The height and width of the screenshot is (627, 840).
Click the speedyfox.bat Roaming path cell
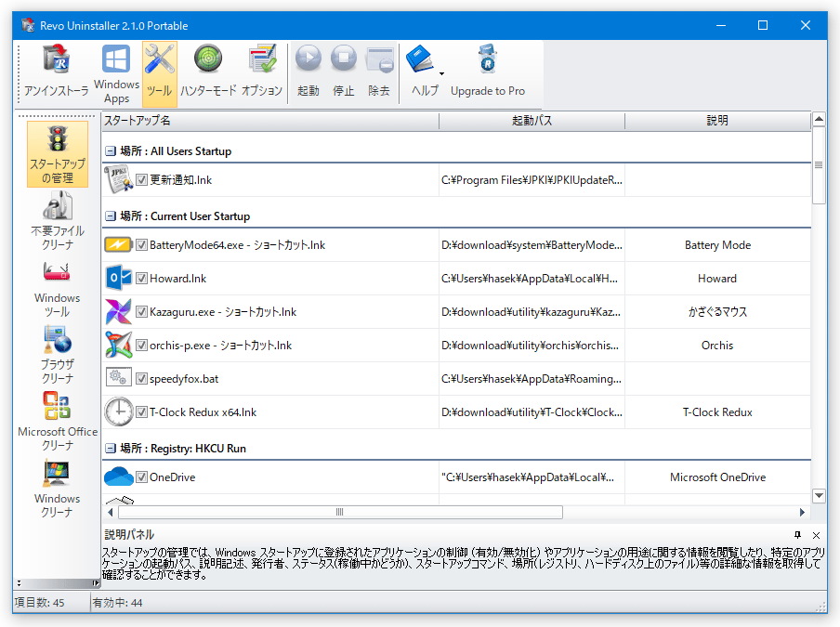tap(532, 379)
